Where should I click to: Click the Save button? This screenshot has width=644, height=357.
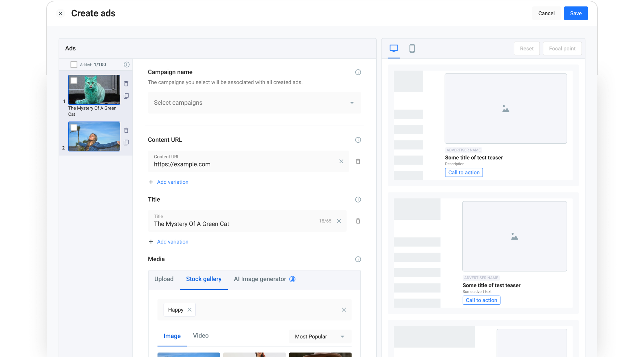(575, 13)
